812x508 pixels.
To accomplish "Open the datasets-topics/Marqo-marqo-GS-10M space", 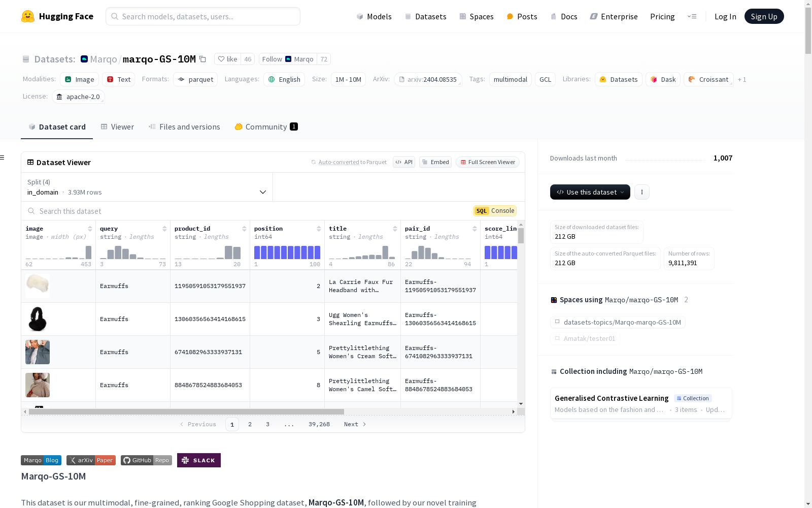I will tap(618, 322).
